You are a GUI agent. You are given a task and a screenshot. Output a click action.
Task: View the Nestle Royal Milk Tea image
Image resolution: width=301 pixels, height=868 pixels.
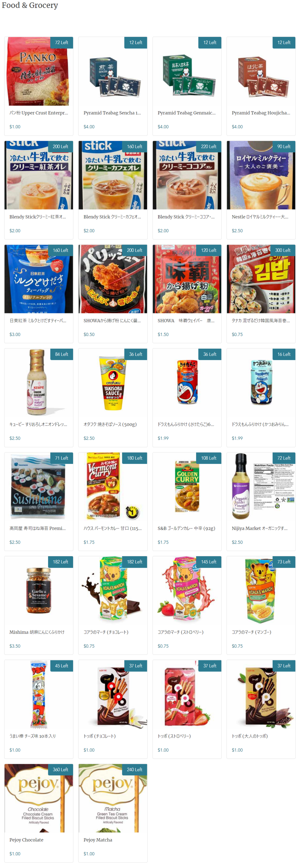(x=261, y=175)
